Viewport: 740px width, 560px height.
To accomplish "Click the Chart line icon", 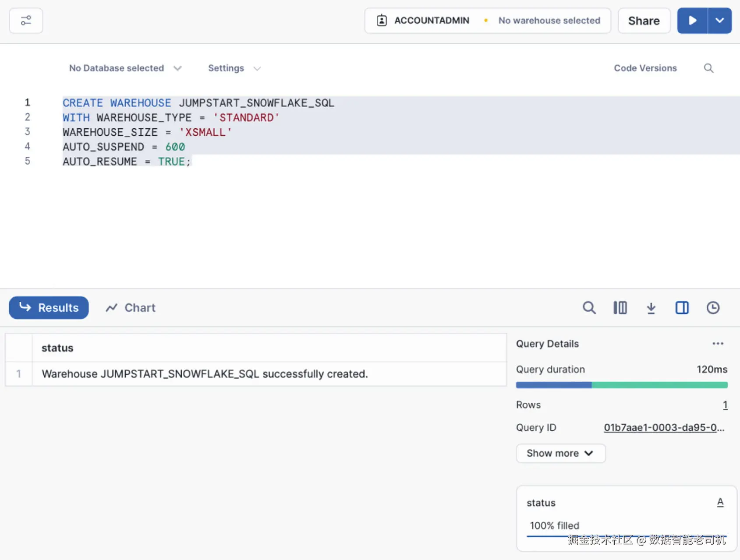I will (x=111, y=308).
